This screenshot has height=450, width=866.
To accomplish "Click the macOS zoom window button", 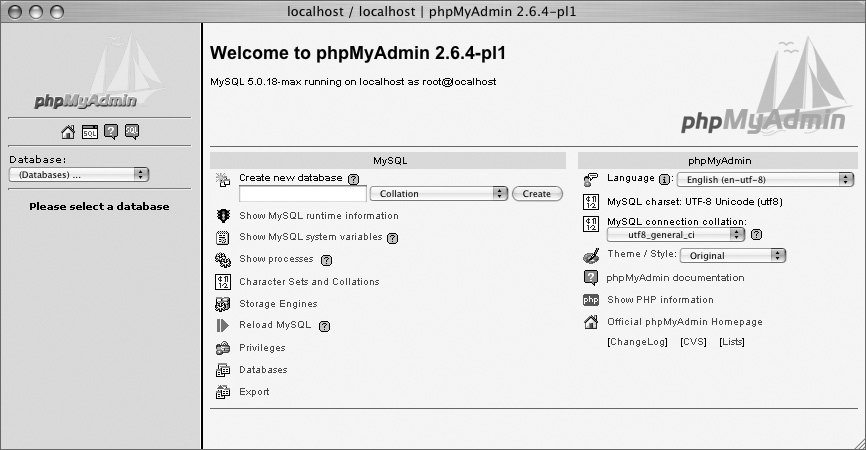I will 57,12.
